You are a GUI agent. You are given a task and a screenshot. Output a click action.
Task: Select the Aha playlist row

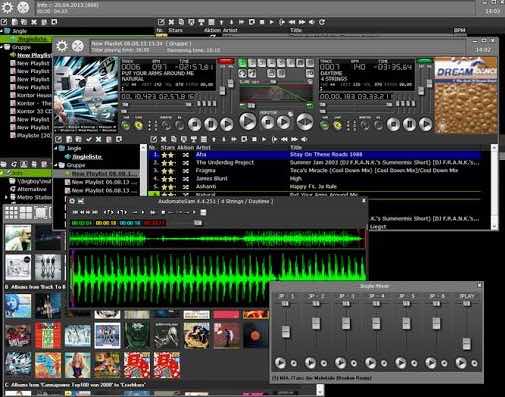click(315, 155)
